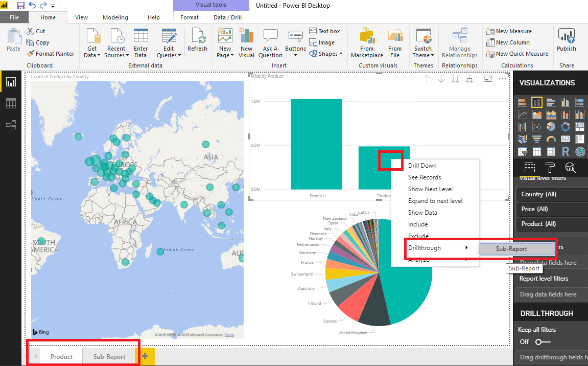
Task: Redo the last action
Action: click(43, 6)
